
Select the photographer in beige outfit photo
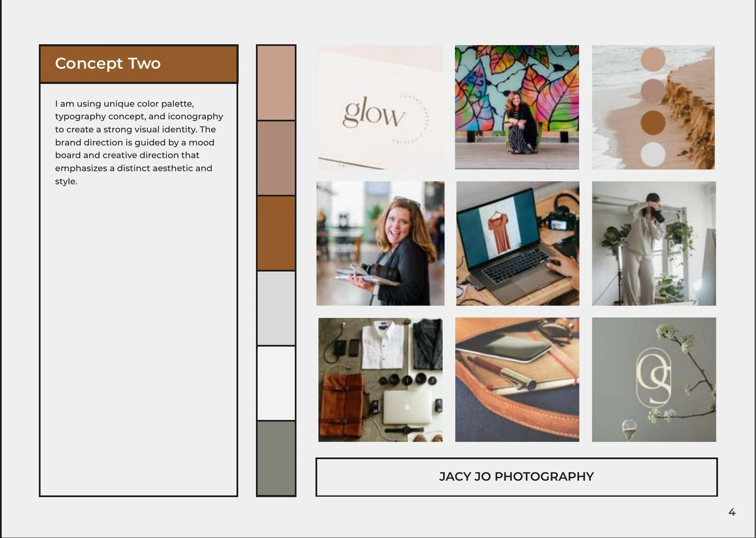(x=654, y=243)
